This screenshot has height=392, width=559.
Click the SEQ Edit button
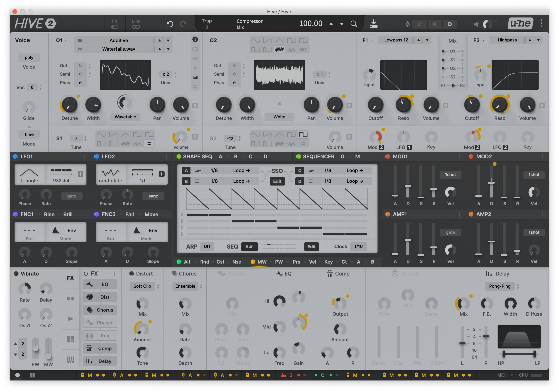[x=311, y=246]
